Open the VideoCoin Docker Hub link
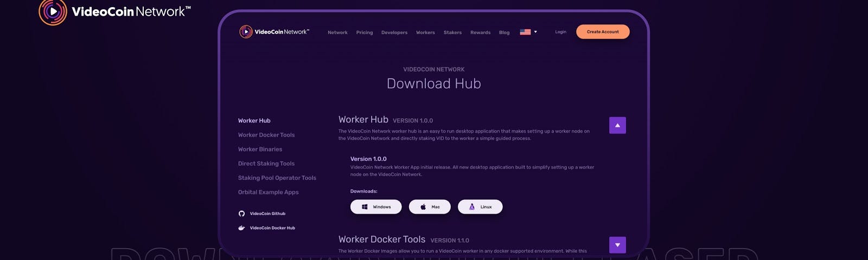This screenshot has width=868, height=260. point(272,228)
